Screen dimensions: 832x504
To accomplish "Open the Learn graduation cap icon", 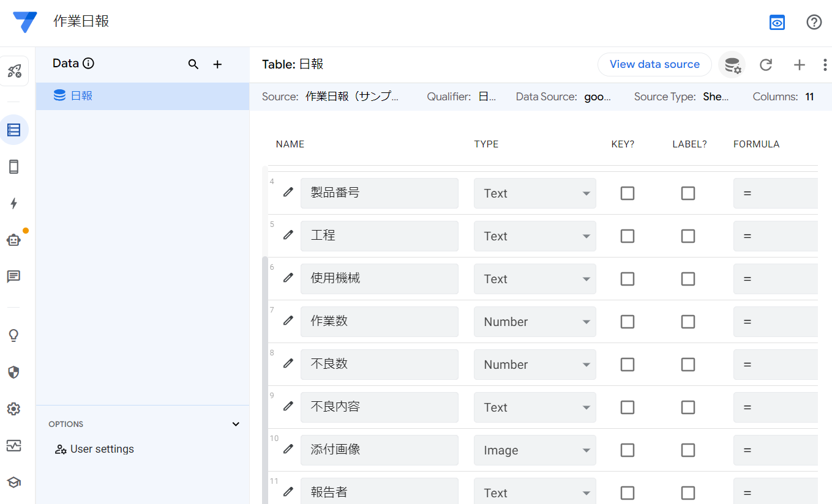I will [x=14, y=482].
